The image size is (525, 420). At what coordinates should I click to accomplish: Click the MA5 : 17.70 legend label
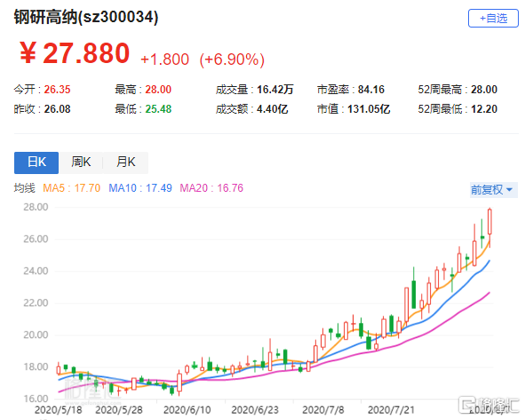(72, 188)
